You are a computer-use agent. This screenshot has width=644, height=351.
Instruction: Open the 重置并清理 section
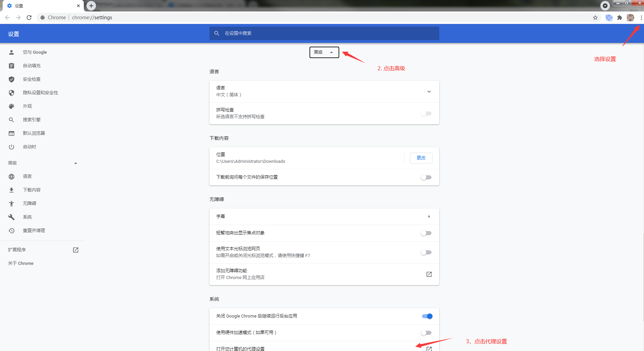point(34,230)
